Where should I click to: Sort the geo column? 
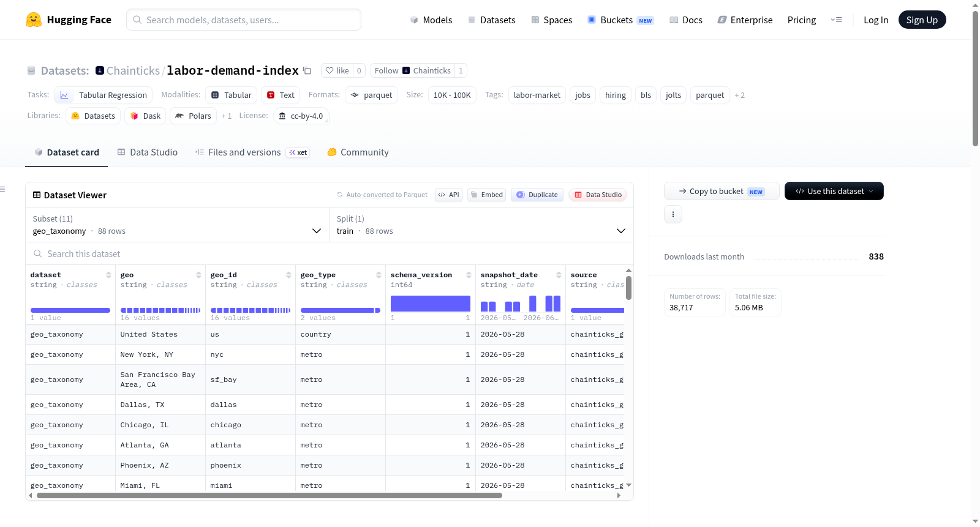[x=198, y=275]
